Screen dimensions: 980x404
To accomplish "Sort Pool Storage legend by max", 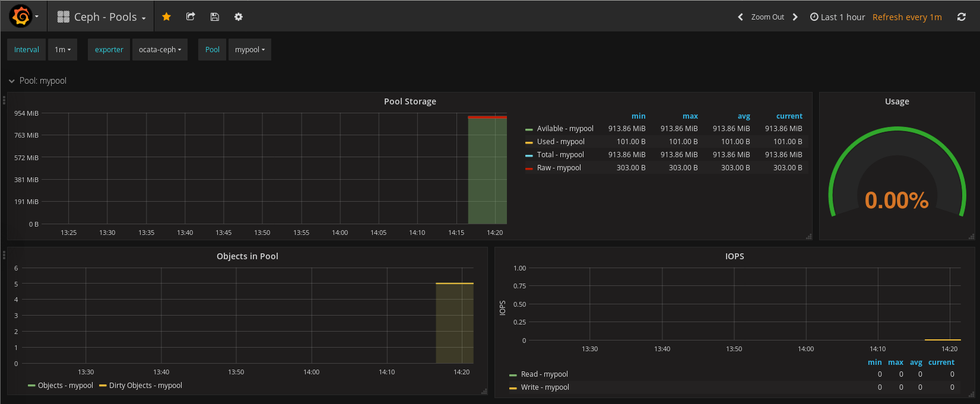I will point(690,116).
